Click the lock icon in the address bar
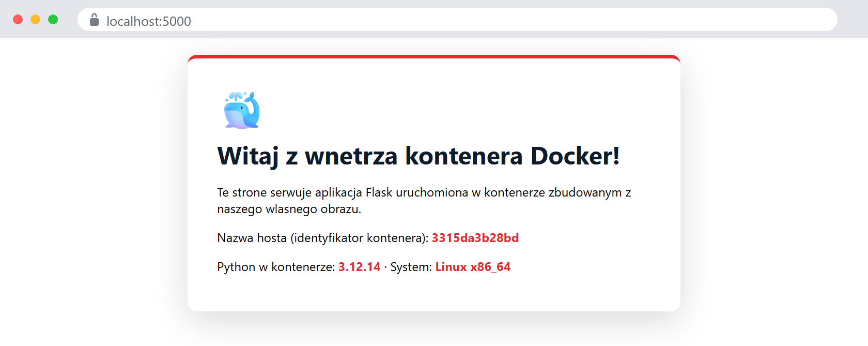The height and width of the screenshot is (346, 868). point(94,20)
